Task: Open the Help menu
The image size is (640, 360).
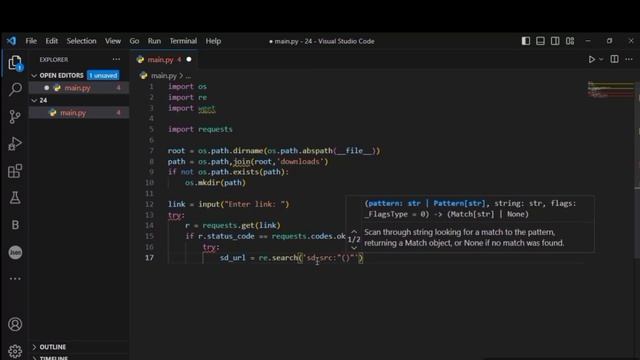Action: click(x=213, y=41)
